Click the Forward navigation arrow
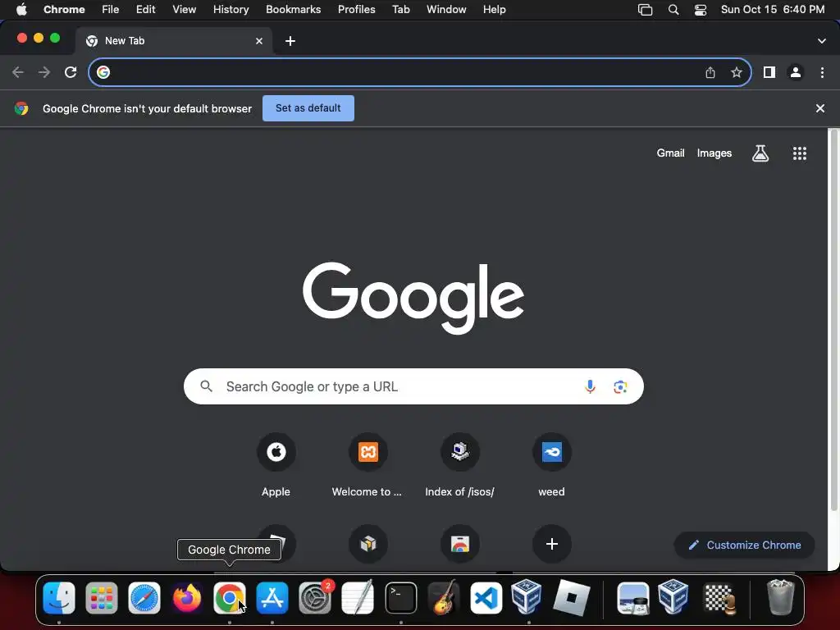Image resolution: width=840 pixels, height=630 pixels. (44, 72)
